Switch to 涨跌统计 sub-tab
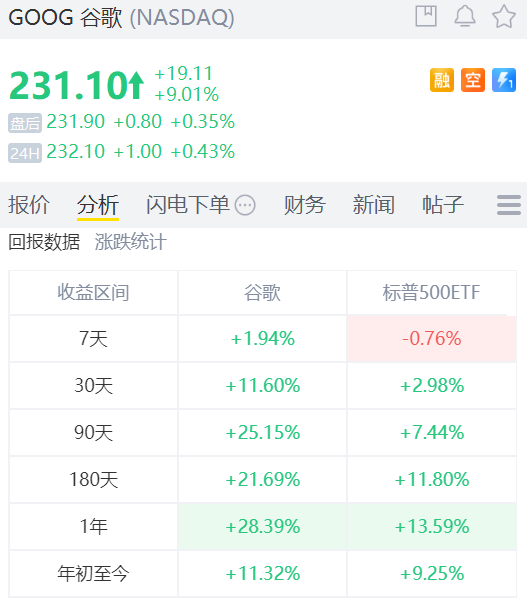The image size is (527, 601). point(131,242)
